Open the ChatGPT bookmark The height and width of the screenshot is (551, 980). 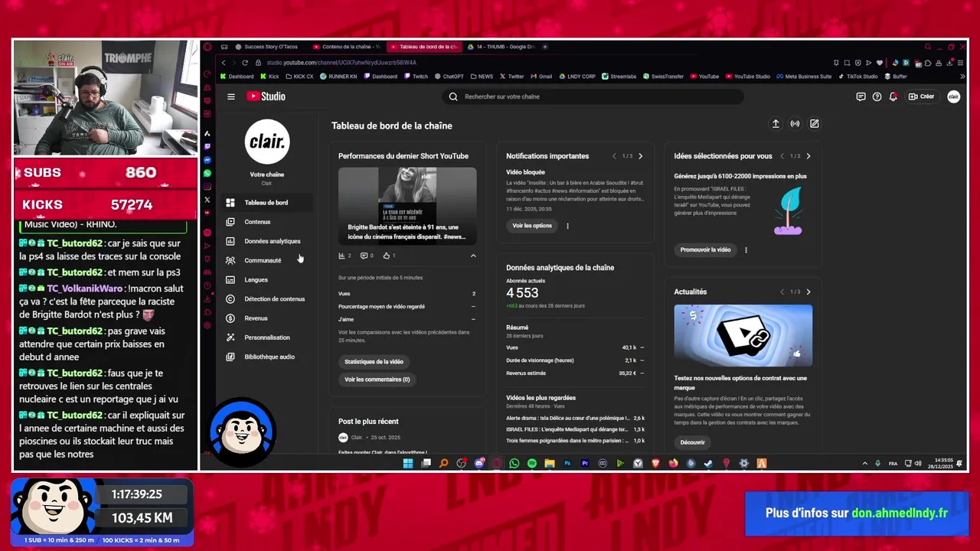click(449, 77)
